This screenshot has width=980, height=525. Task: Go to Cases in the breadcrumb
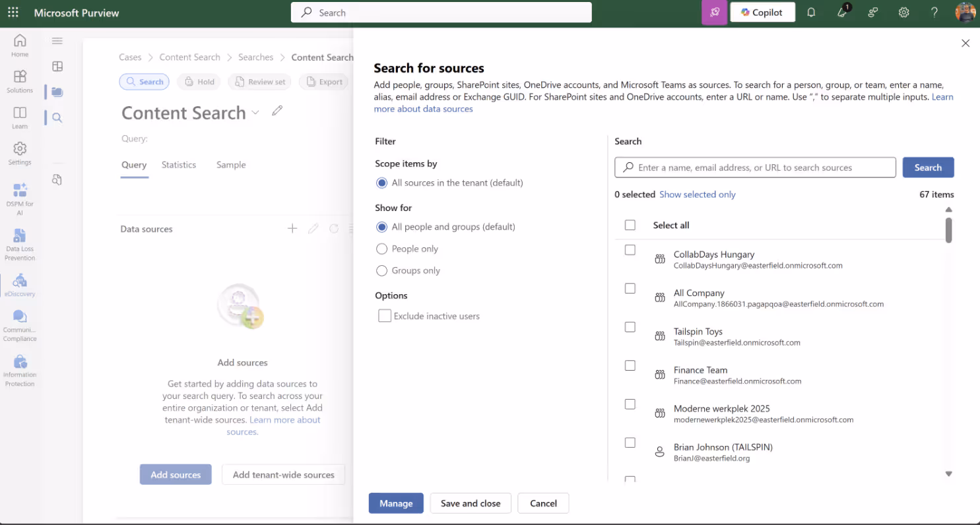click(x=130, y=57)
